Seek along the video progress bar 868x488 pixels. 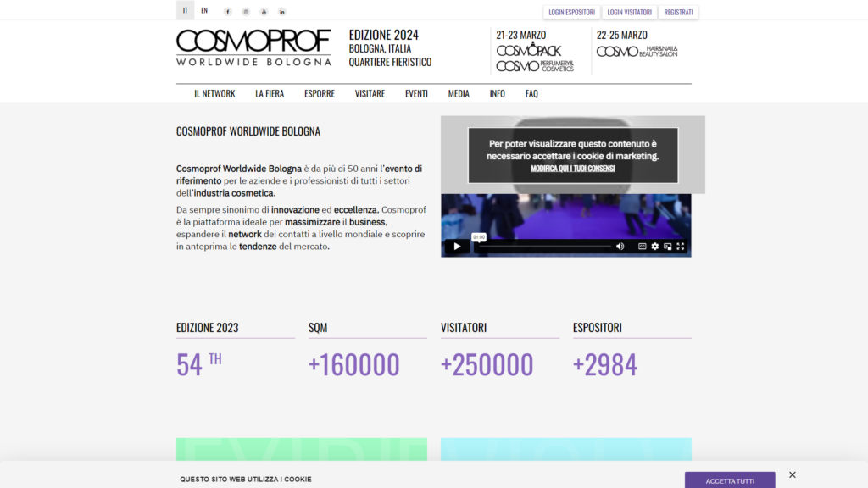(x=545, y=247)
